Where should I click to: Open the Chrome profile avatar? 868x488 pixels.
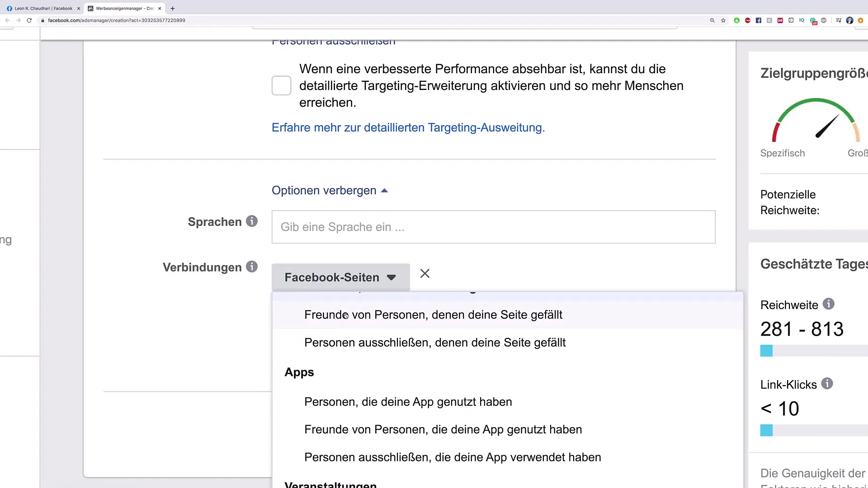click(x=849, y=20)
